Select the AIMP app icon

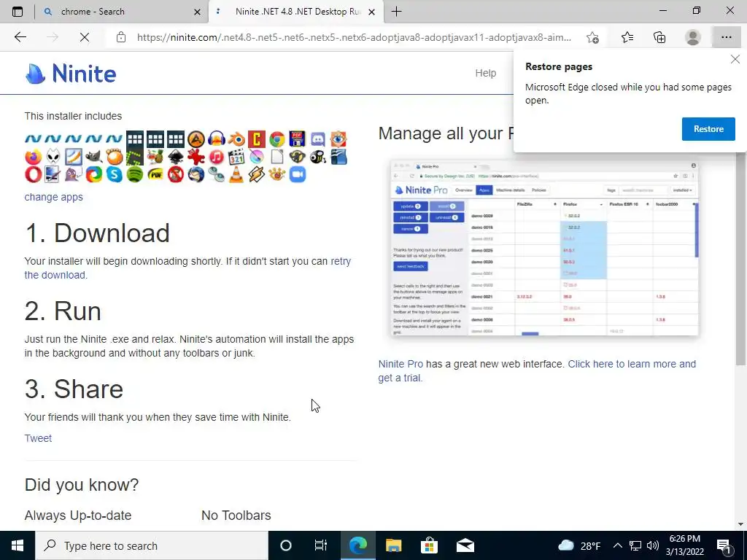[196, 139]
